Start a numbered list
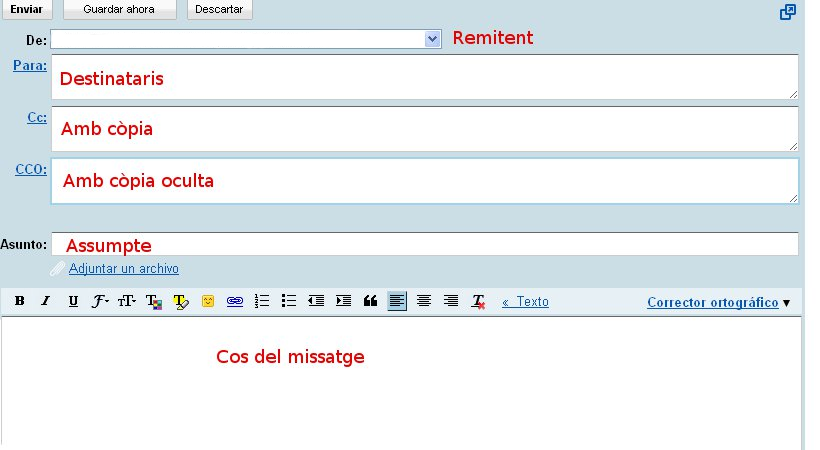 click(263, 301)
